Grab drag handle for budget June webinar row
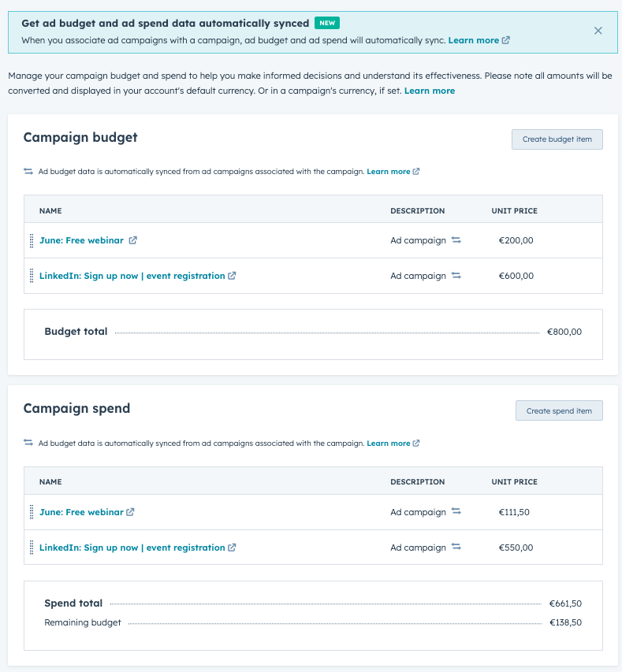 [x=32, y=240]
